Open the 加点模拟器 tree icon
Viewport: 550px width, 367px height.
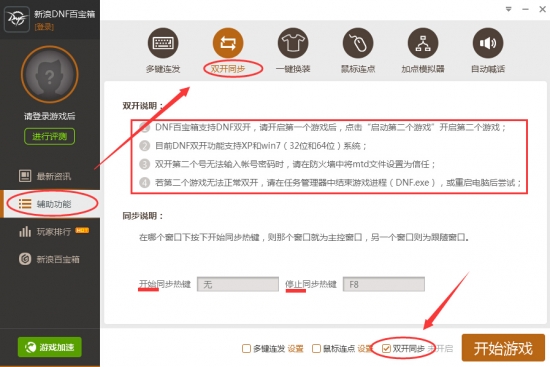coord(423,43)
